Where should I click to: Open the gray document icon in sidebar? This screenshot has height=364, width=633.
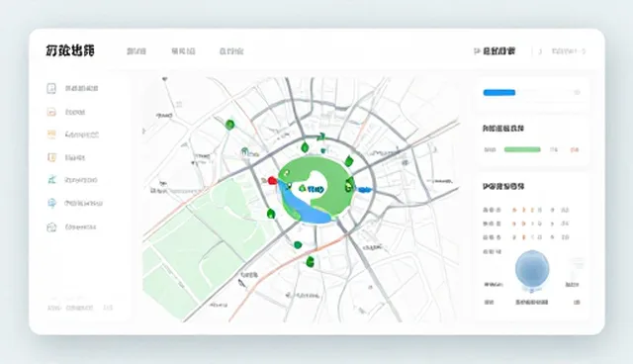click(51, 88)
